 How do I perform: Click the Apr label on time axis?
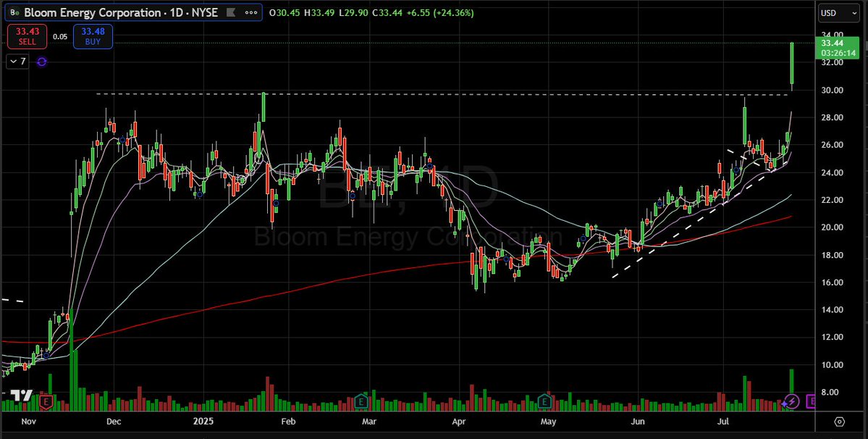pyautogui.click(x=459, y=422)
